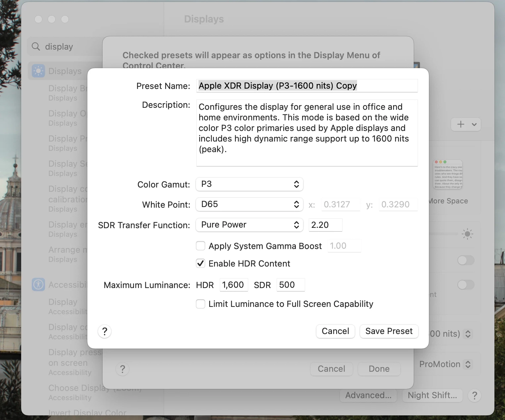Image resolution: width=505 pixels, height=420 pixels.
Task: Select Display Pr... search result
Action: click(x=68, y=143)
